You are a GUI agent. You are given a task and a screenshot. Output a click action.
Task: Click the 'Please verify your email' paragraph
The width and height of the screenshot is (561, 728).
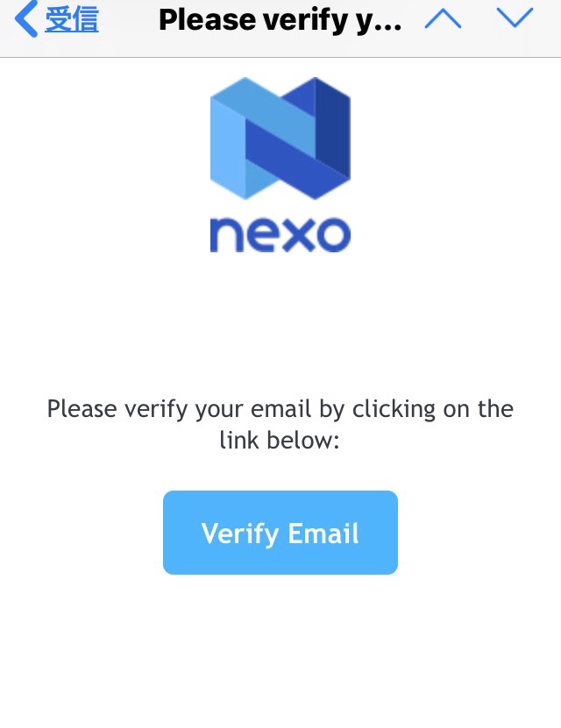click(x=280, y=424)
